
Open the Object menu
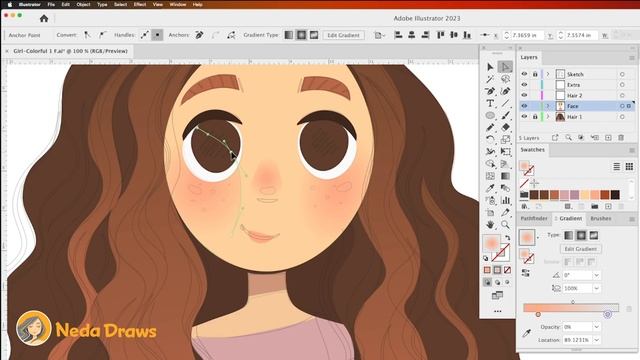point(83,4)
